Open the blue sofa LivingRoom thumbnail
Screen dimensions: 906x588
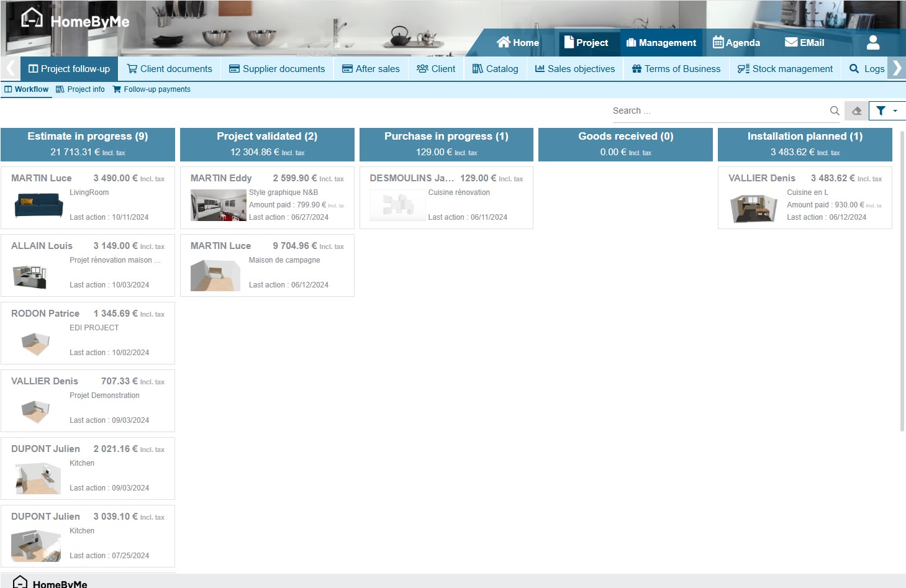39,205
